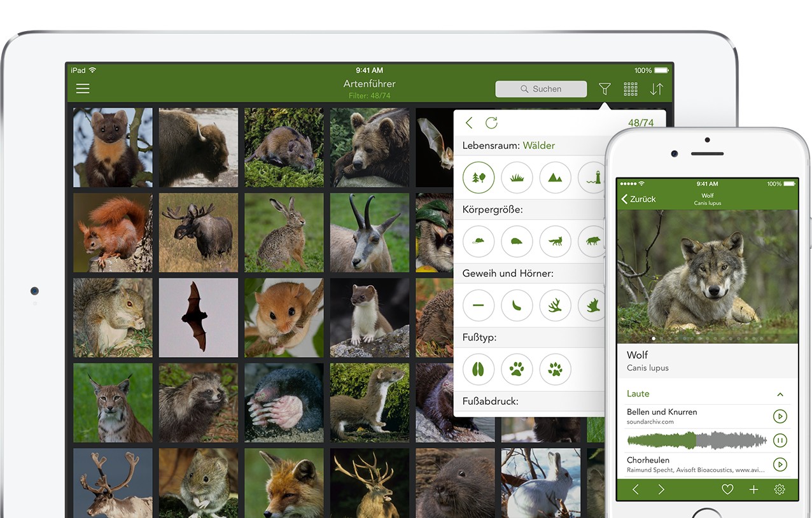Click the Suchen search field
Viewport: 812px width, 518px height.
click(x=541, y=89)
